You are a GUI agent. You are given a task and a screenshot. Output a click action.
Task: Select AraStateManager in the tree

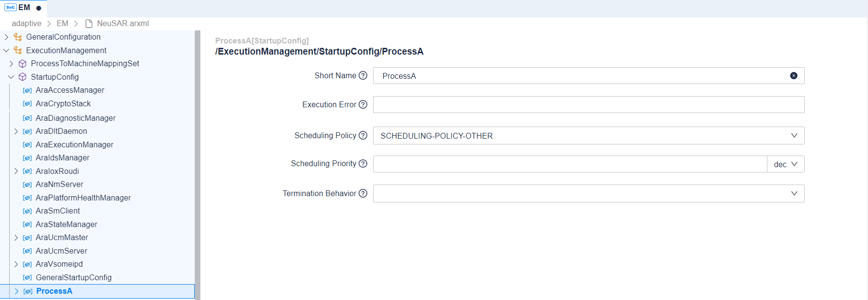point(66,224)
